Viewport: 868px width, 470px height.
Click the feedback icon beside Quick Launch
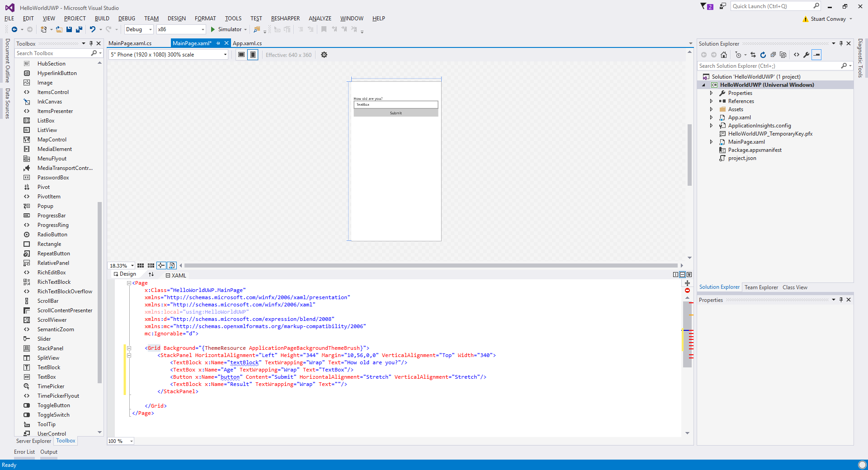(x=723, y=6)
